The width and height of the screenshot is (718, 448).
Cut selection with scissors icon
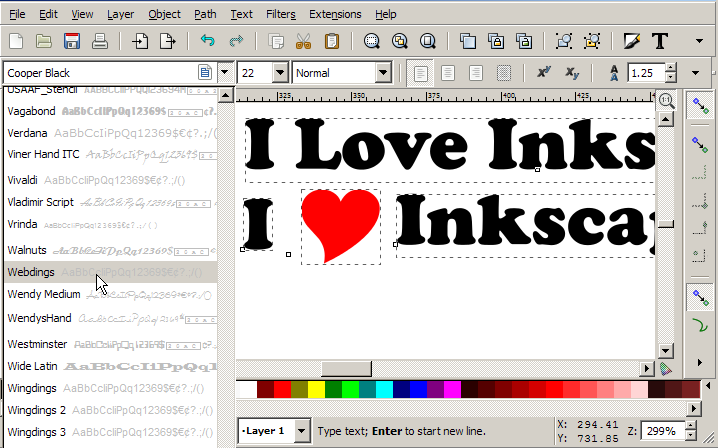pos(303,41)
